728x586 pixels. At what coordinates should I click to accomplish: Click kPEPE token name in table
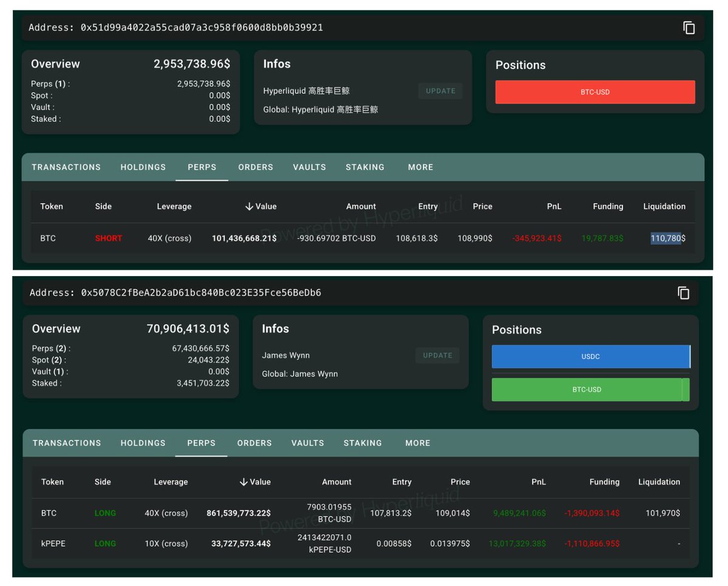(x=53, y=544)
